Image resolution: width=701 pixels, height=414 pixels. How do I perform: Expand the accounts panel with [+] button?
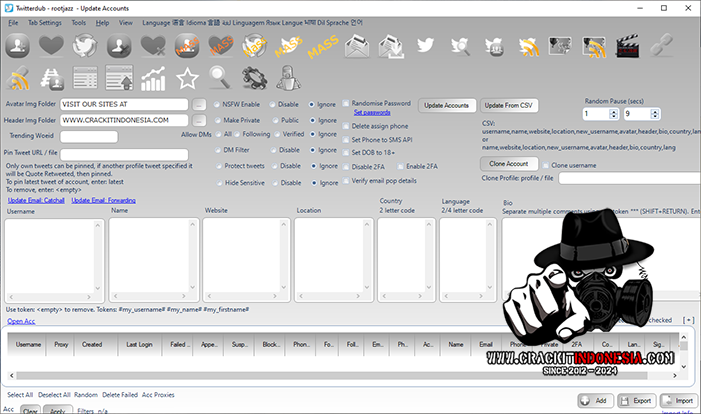688,320
